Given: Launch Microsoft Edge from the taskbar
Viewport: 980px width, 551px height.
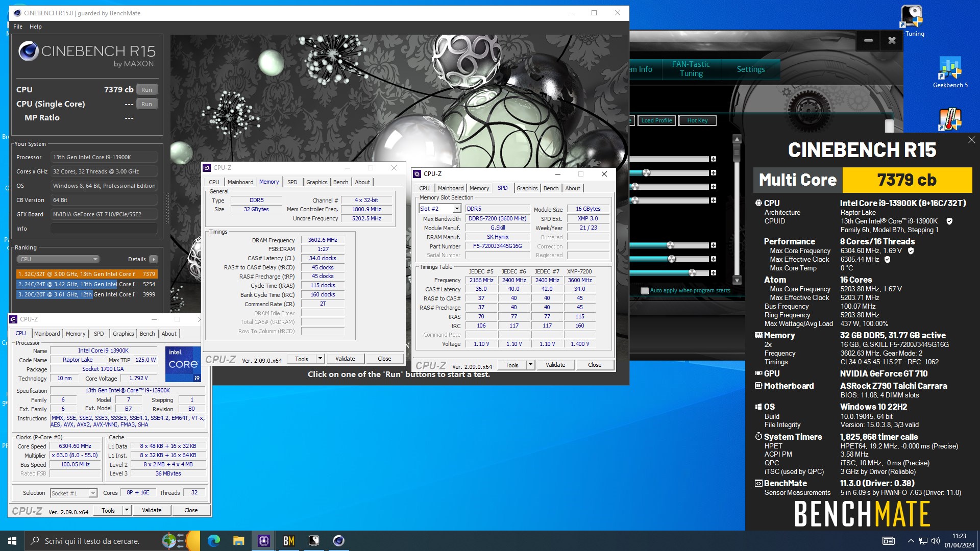Looking at the screenshot, I should click(x=214, y=541).
